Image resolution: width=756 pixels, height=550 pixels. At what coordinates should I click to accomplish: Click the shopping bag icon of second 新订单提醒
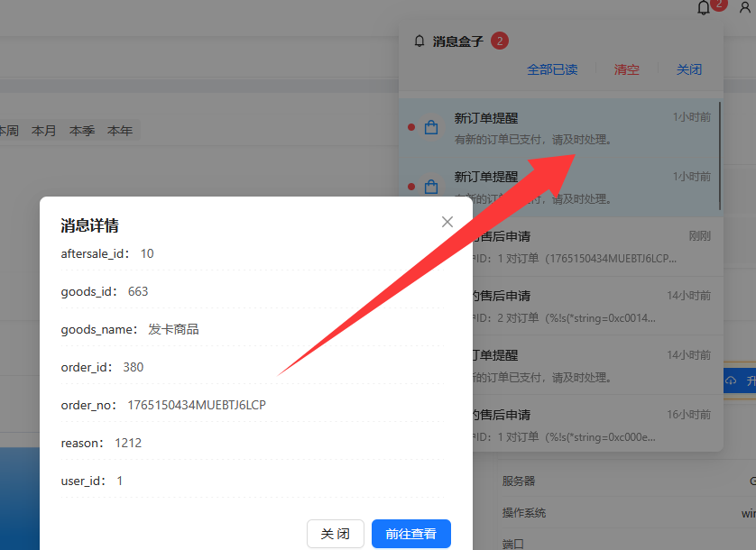tap(431, 187)
